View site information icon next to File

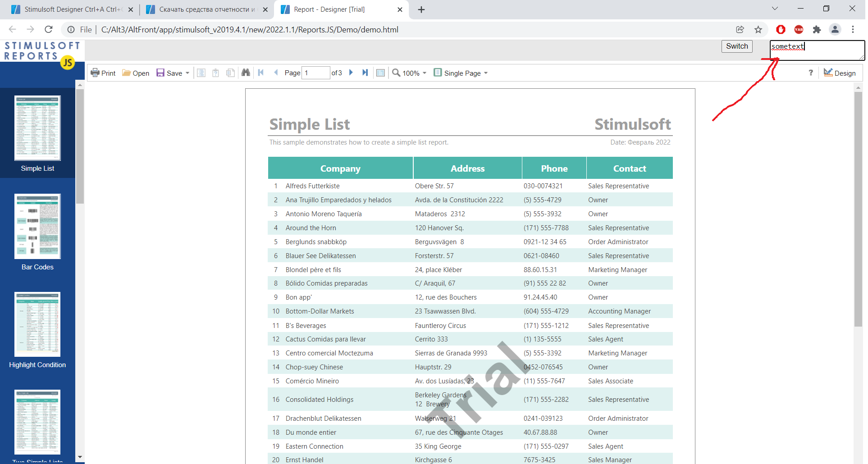71,30
